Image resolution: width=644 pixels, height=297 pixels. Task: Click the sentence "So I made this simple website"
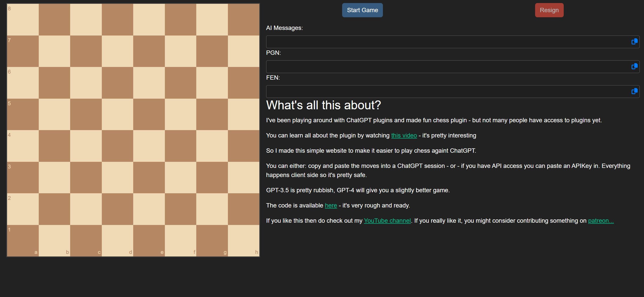point(371,151)
